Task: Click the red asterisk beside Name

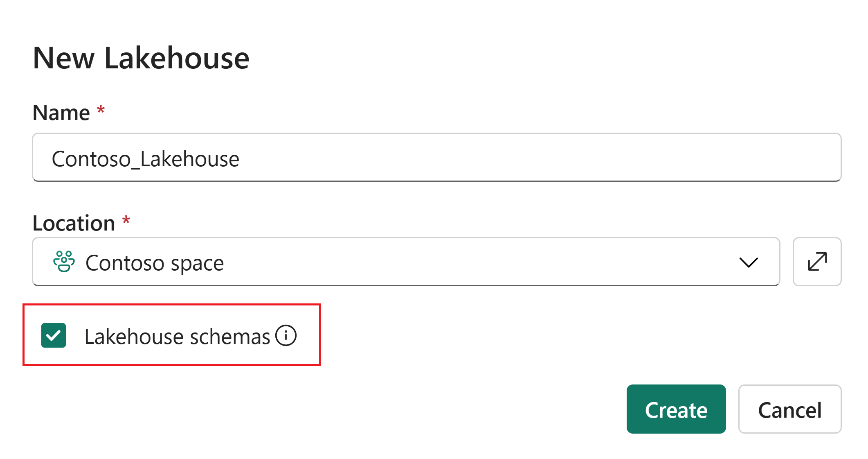Action: [101, 110]
